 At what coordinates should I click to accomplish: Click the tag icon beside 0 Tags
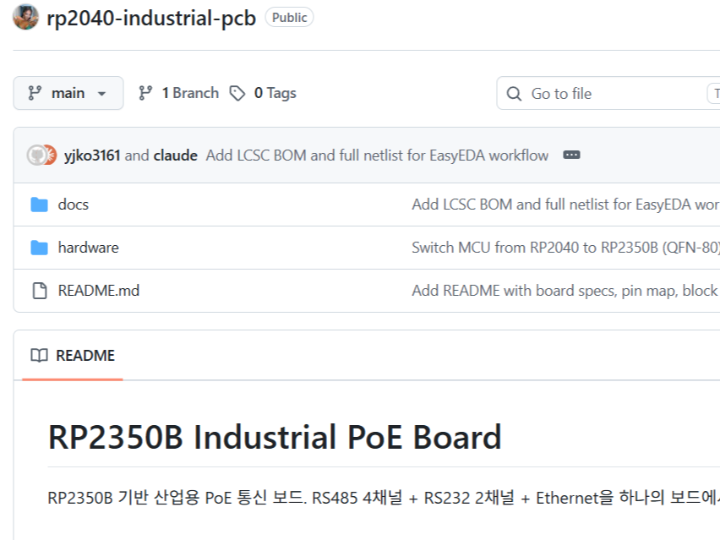click(x=237, y=93)
